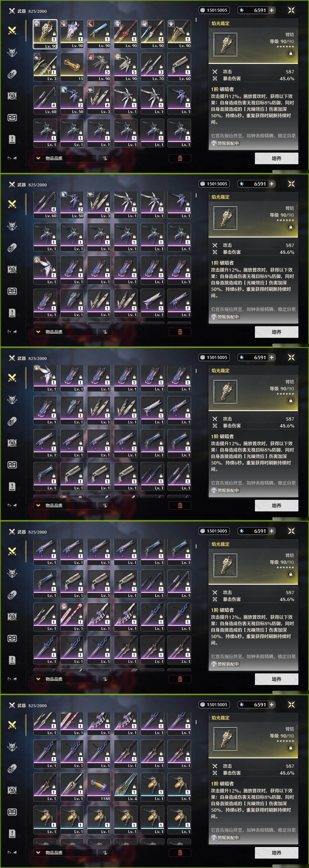
Task: Click 培养 button in Lv. 90 weapons view
Action: (x=276, y=158)
